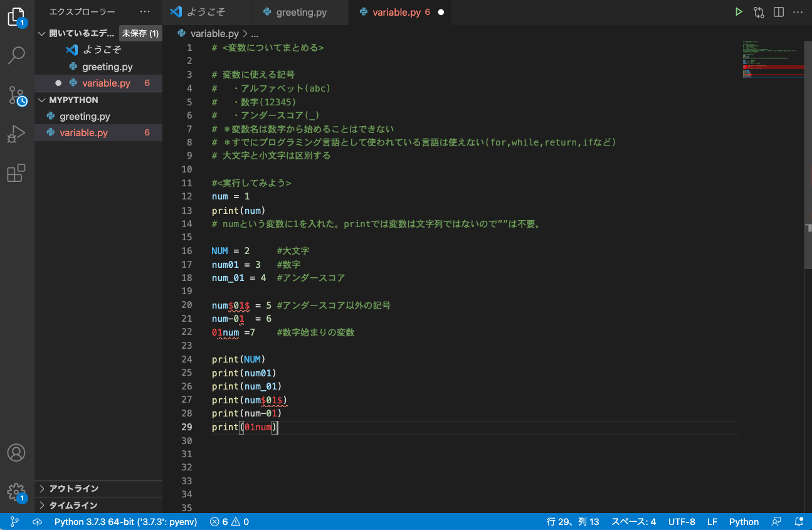Switch to the ようこそ tab
Image resolution: width=812 pixels, height=530 pixels.
click(x=207, y=12)
